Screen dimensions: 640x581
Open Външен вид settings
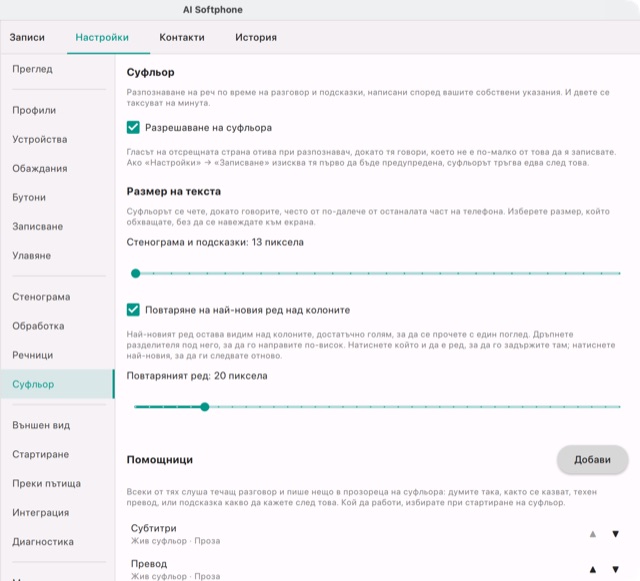coord(57,425)
